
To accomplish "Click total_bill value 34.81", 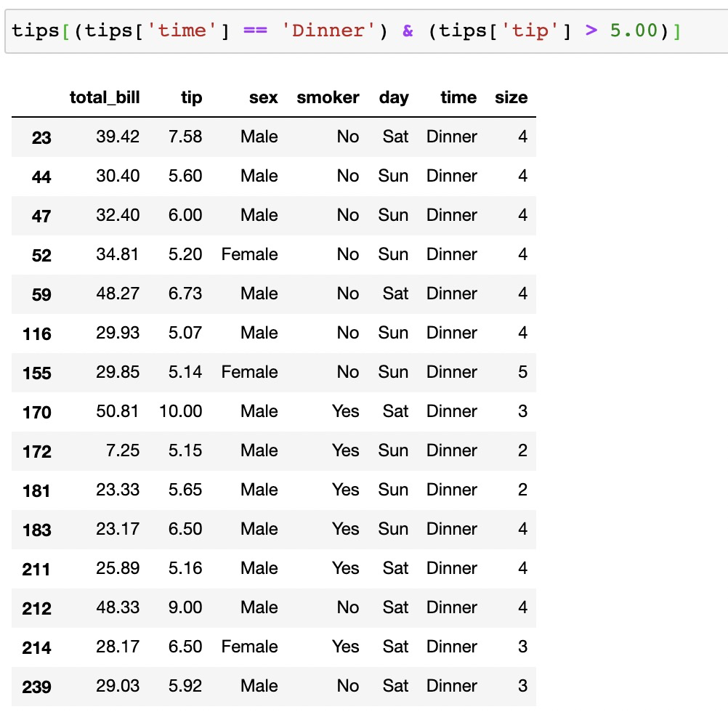I will pyautogui.click(x=117, y=254).
